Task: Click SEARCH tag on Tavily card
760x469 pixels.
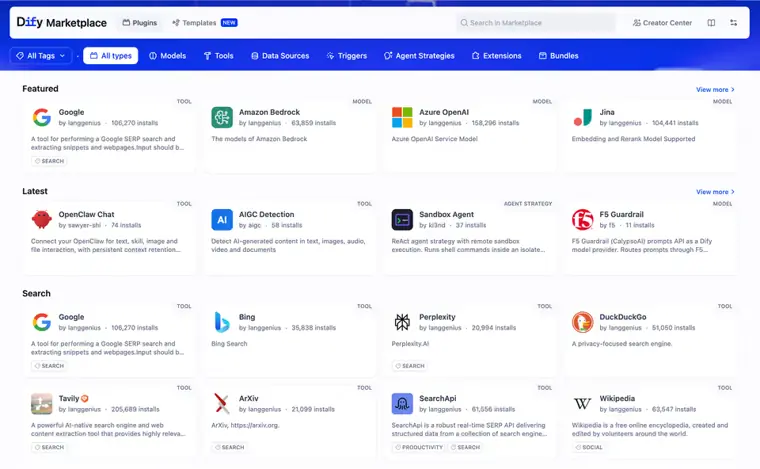Action: click(49, 447)
